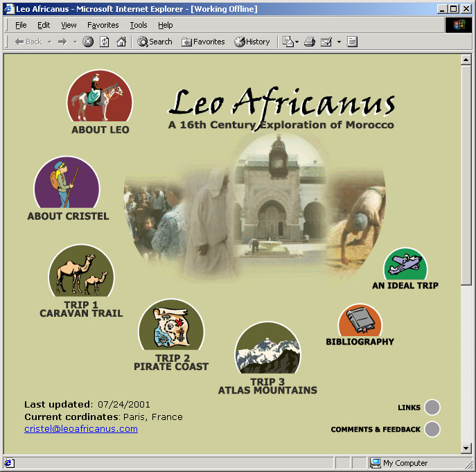
Task: Click the Stop loading toolbar icon
Action: (x=88, y=42)
